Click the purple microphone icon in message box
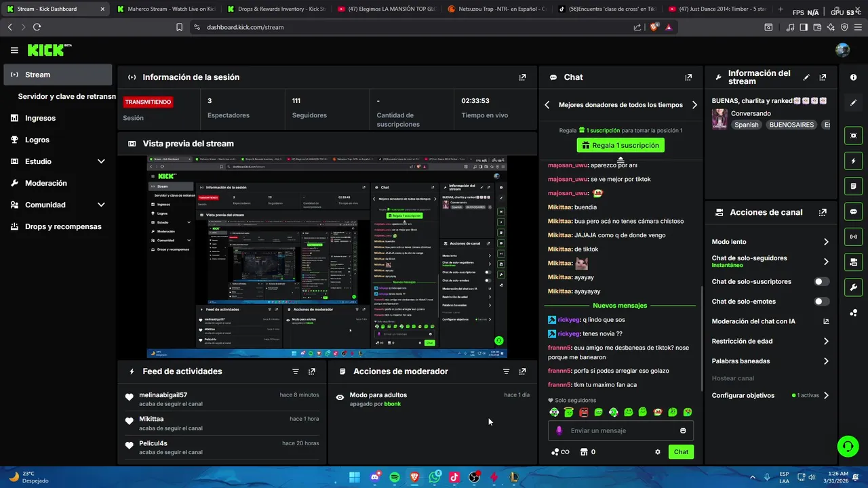 tap(559, 430)
